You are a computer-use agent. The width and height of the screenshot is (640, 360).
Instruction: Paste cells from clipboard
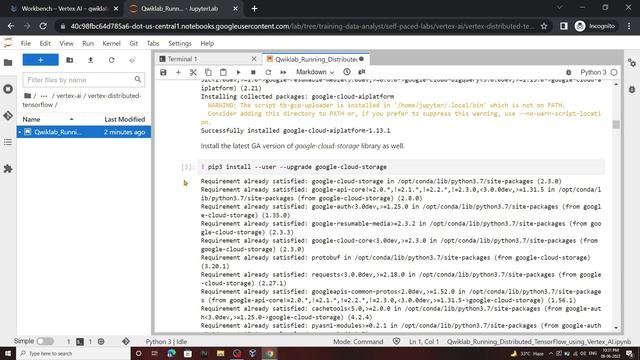point(223,72)
